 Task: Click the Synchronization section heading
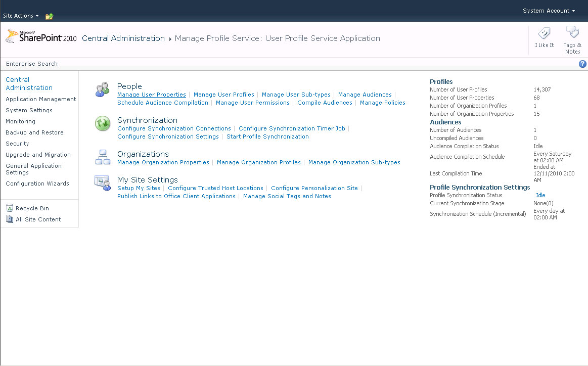pos(147,120)
